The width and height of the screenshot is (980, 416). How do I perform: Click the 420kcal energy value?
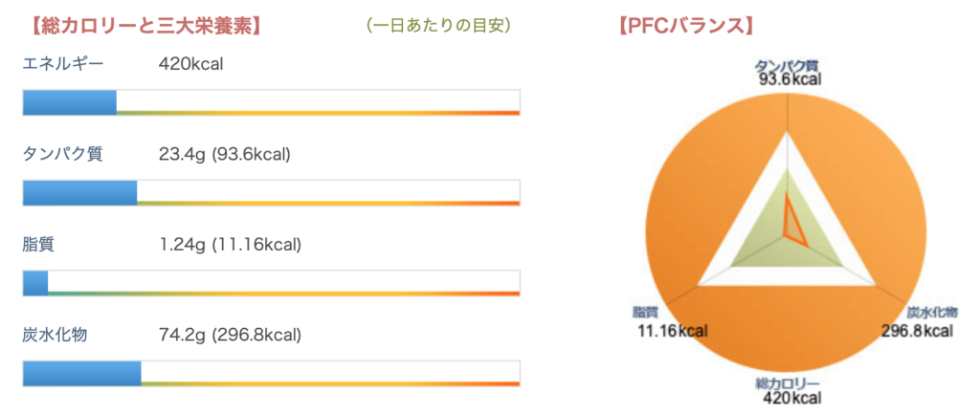click(191, 64)
